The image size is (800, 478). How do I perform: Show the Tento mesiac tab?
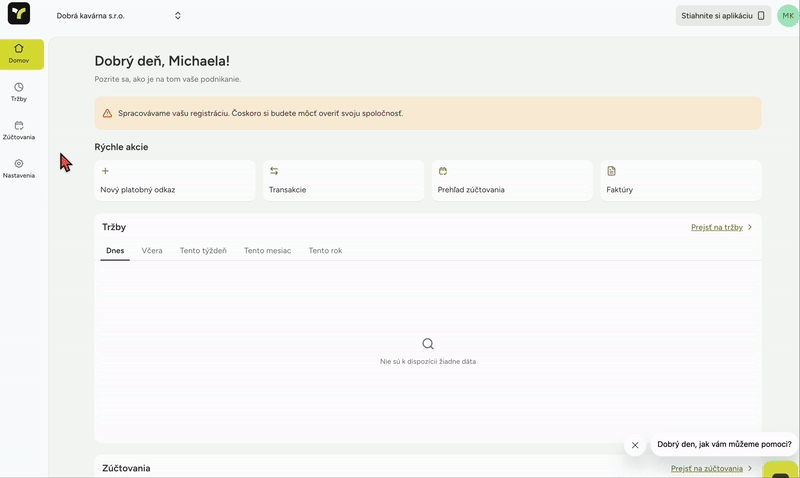click(267, 251)
